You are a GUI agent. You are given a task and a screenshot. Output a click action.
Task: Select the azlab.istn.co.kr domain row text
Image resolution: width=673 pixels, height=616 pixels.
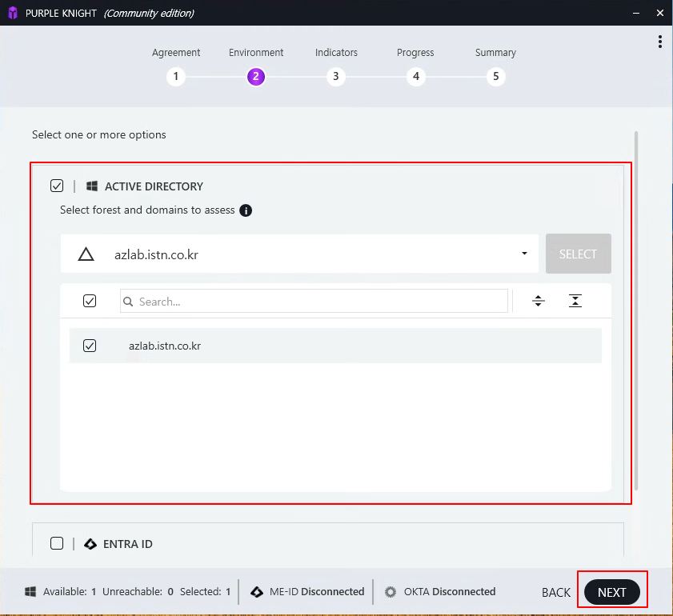coord(165,346)
